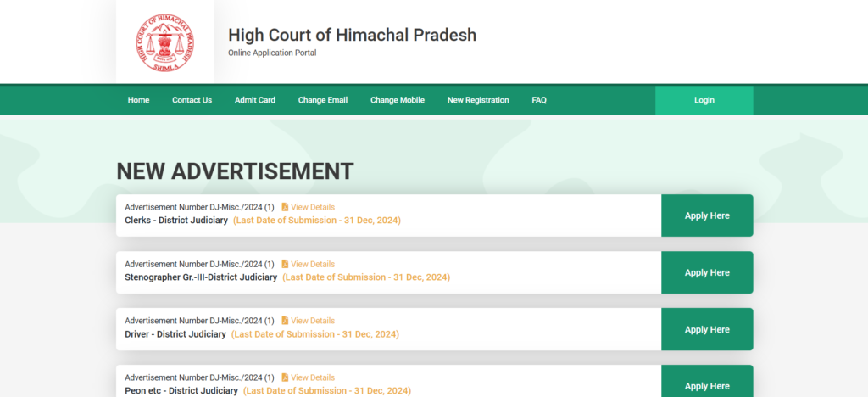
Task: Apply Here for Clerks - District Judiciary
Action: (707, 215)
